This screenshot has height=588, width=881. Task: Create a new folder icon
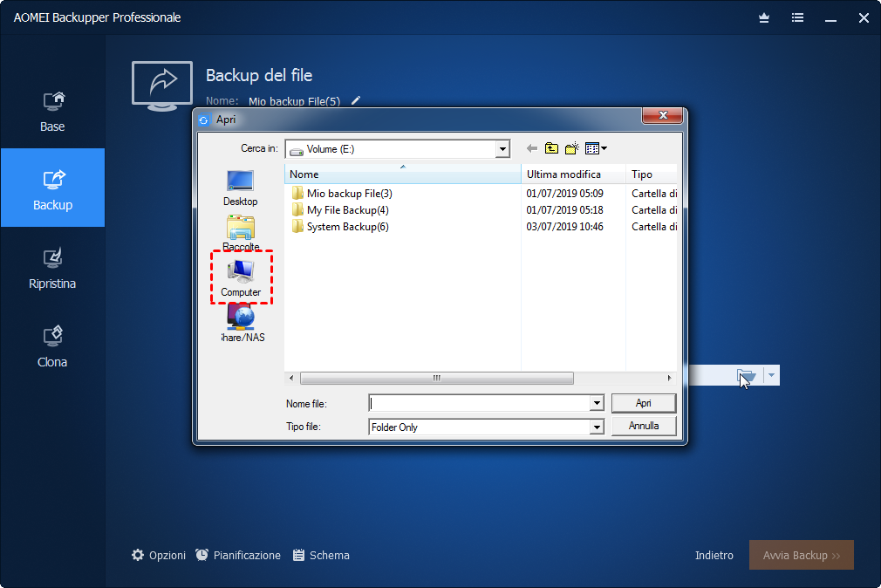pyautogui.click(x=572, y=148)
